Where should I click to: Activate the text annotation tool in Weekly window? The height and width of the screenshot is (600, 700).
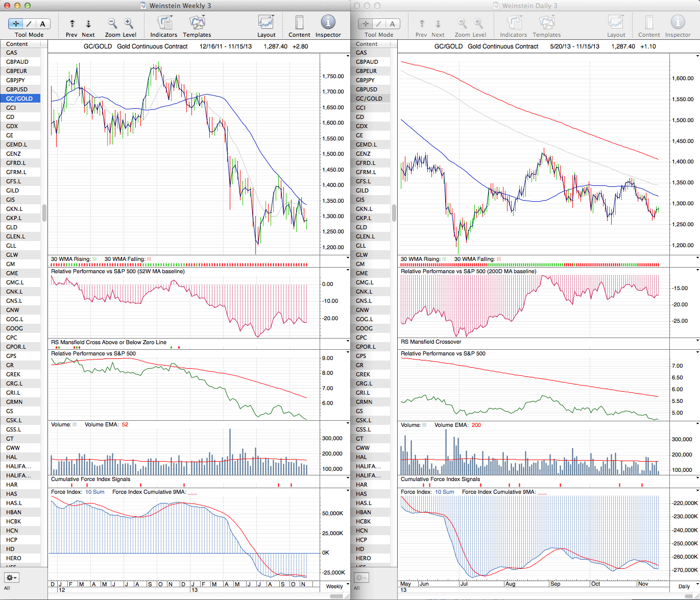click(42, 23)
